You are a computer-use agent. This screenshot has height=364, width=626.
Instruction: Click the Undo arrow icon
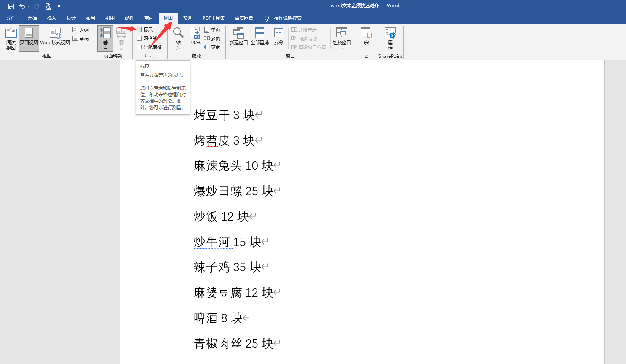[x=22, y=6]
